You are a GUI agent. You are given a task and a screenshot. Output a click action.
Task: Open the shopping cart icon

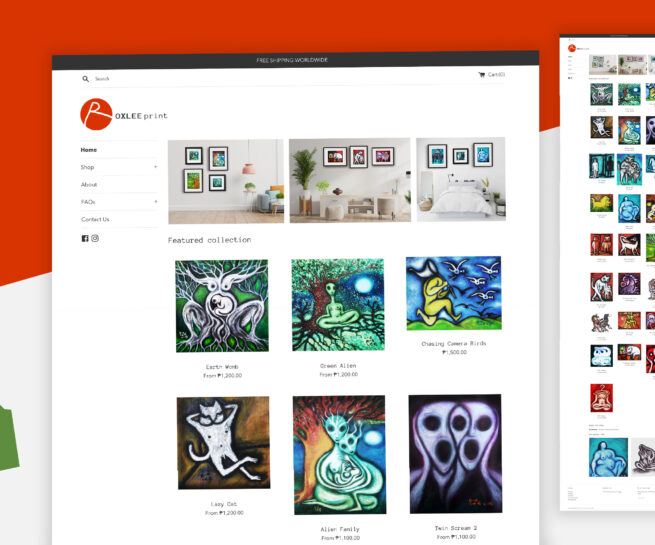(x=481, y=75)
